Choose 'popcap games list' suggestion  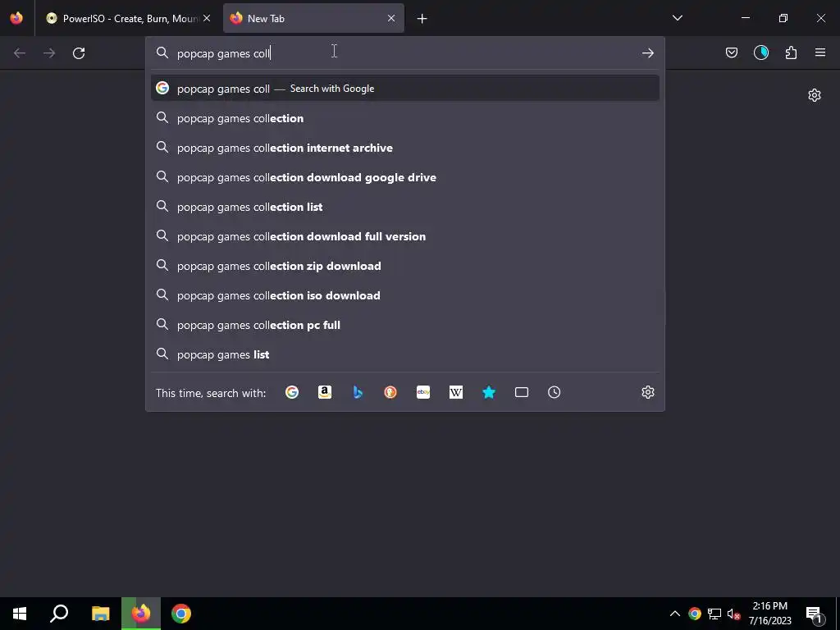(405, 354)
